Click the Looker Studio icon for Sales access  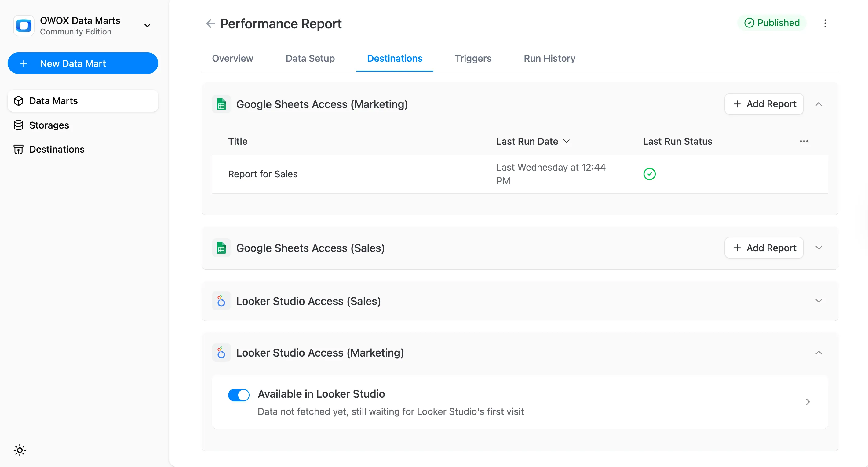221,301
